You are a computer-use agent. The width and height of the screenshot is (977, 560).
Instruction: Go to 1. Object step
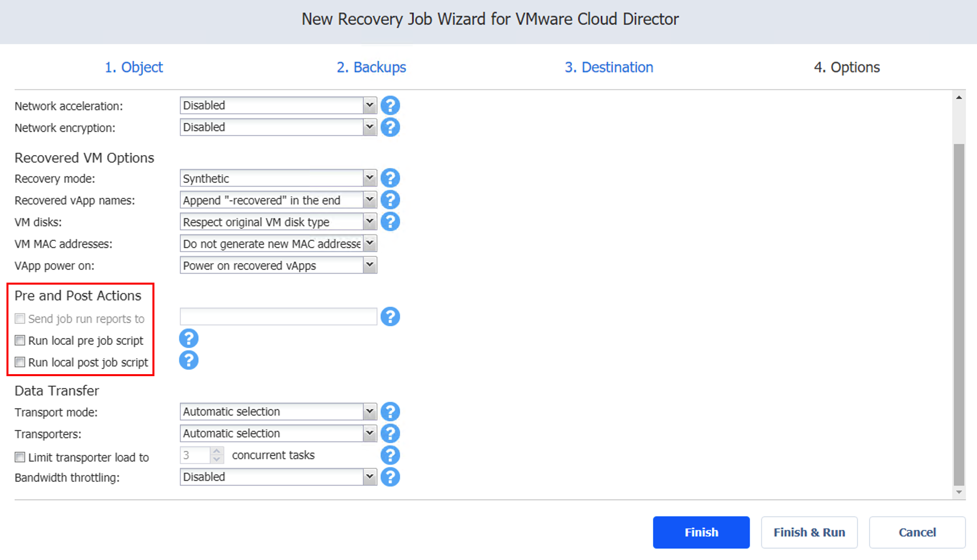[134, 67]
